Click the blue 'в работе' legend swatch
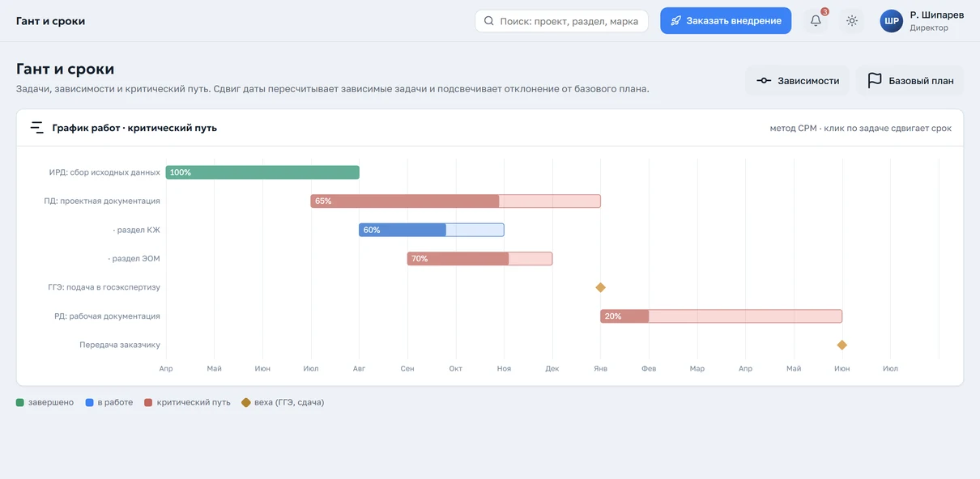 click(x=90, y=402)
